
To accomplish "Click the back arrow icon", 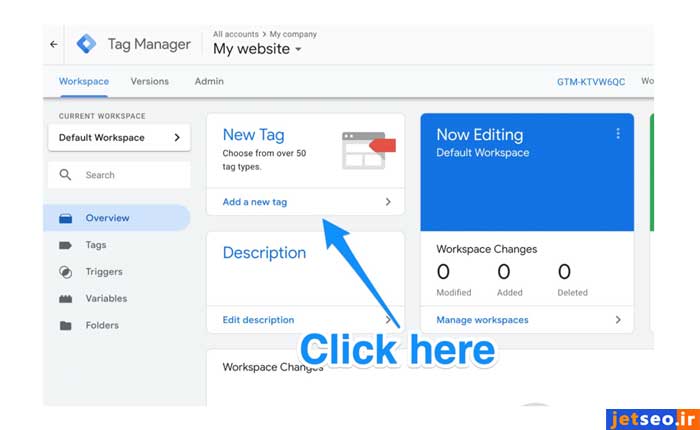I will (54, 44).
